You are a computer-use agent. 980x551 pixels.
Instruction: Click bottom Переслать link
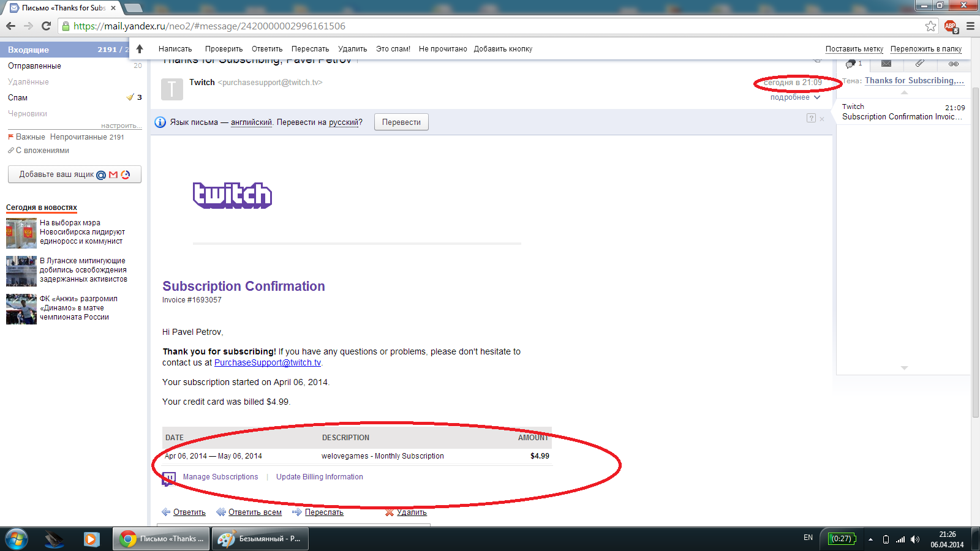pos(324,512)
